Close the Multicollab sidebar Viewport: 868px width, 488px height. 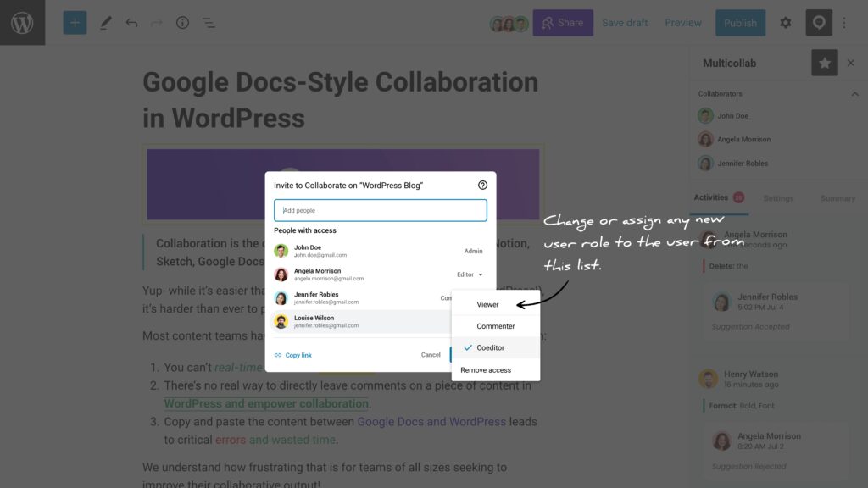pyautogui.click(x=851, y=63)
